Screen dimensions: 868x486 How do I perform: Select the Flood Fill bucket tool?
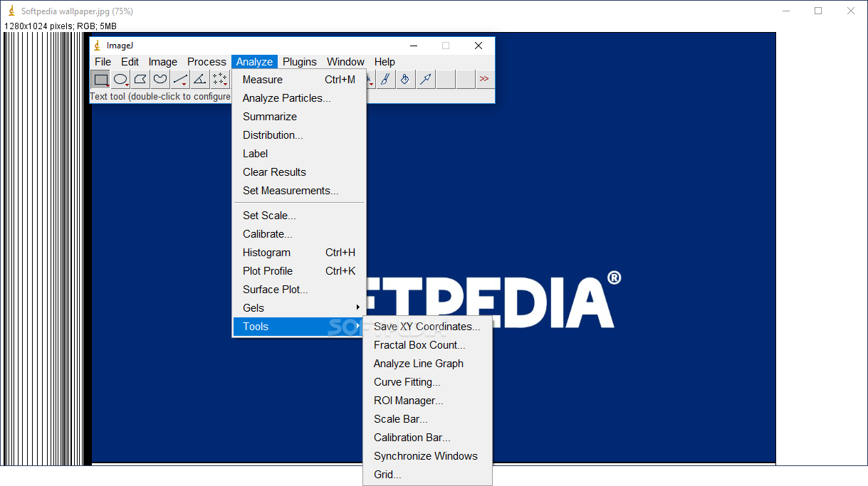[x=406, y=80]
